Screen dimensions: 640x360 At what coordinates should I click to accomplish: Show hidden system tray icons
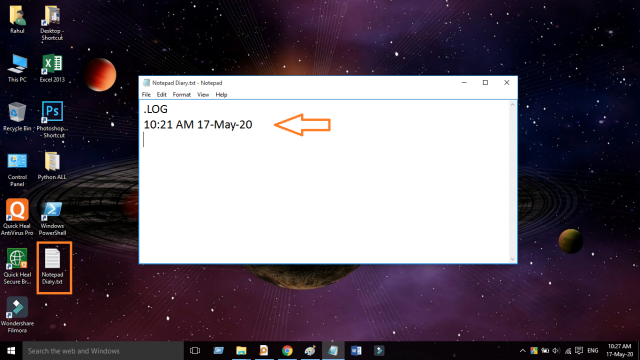coord(522,351)
